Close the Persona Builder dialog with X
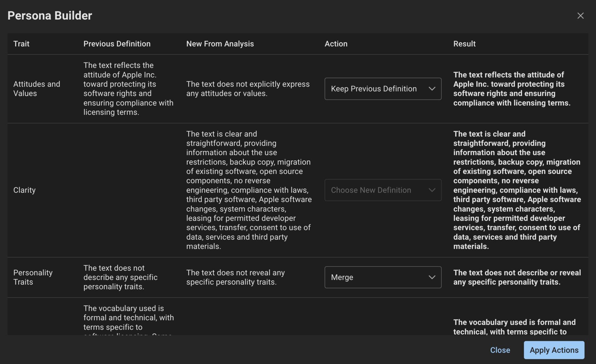The image size is (596, 364). [x=580, y=16]
